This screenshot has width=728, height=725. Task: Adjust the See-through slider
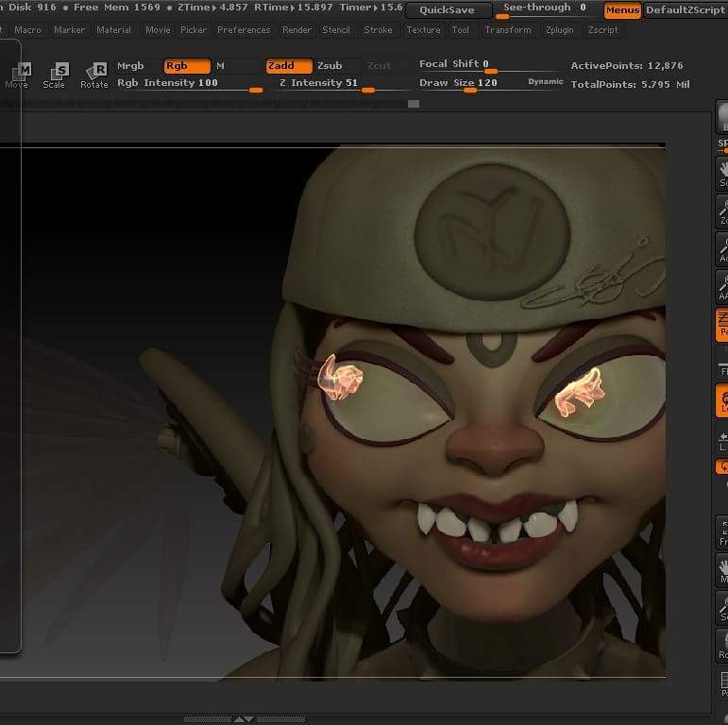coord(545,9)
